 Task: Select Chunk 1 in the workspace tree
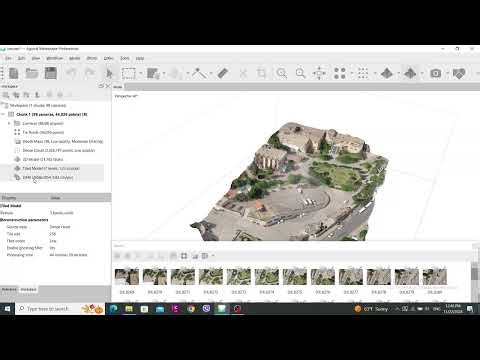click(x=52, y=114)
